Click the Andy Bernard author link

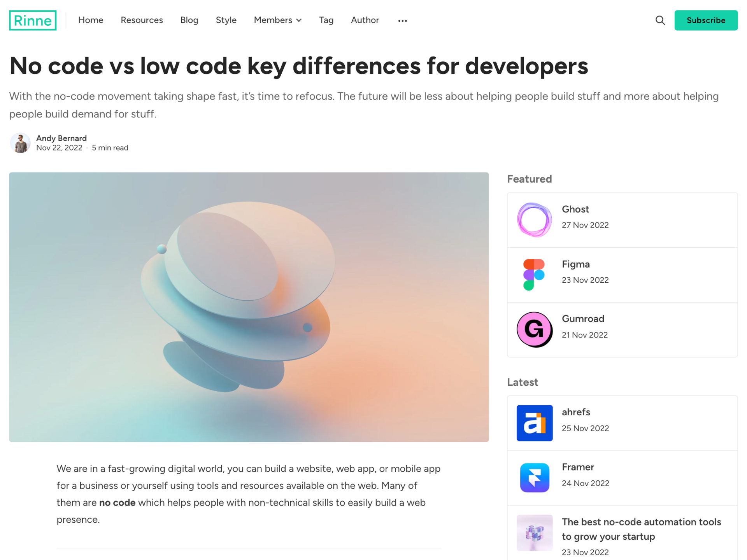(x=61, y=138)
